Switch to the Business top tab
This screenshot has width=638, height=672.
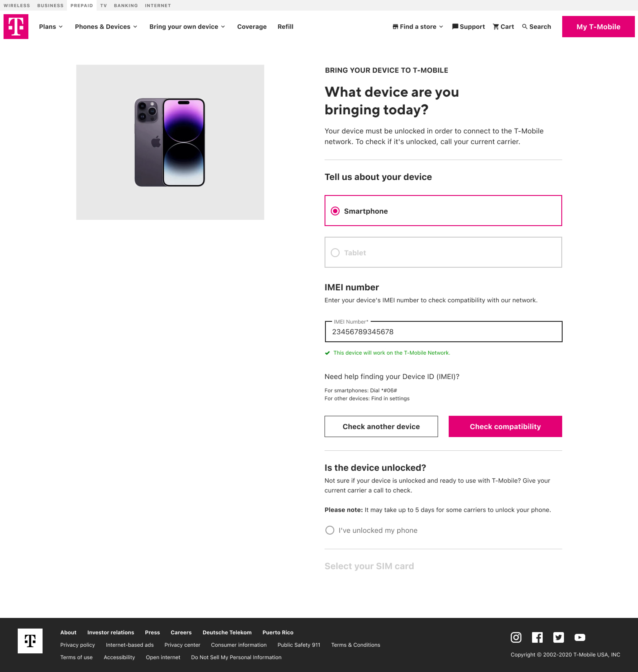[x=50, y=6]
